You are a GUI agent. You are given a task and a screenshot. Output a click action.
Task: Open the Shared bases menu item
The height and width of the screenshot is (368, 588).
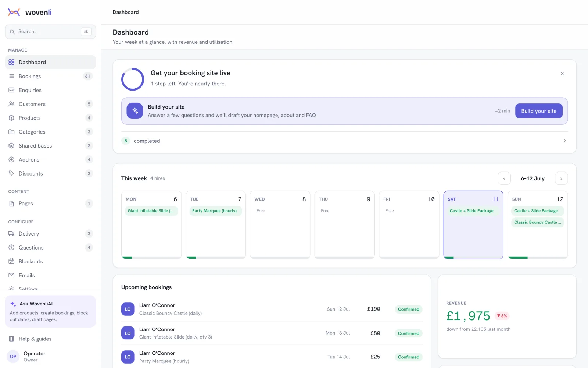(50, 146)
